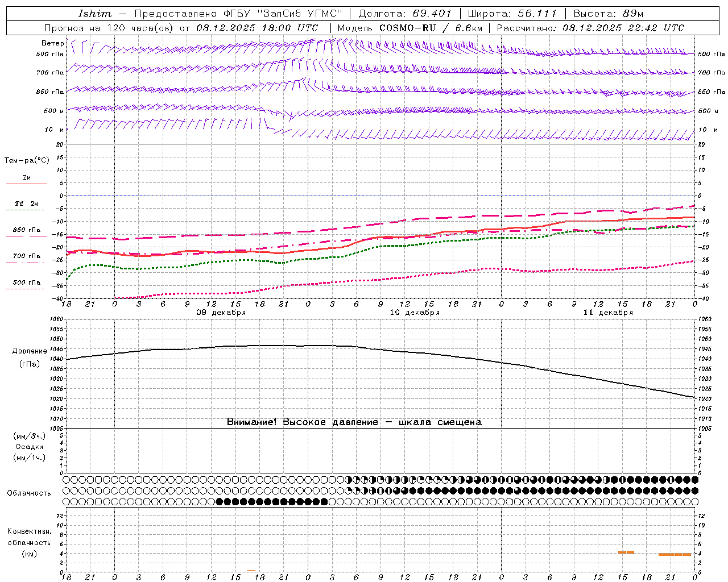Image resolution: width=728 pixels, height=582 pixels.
Task: Click the "(мм/3ч.)" precipitation unit label
Action: (x=30, y=436)
